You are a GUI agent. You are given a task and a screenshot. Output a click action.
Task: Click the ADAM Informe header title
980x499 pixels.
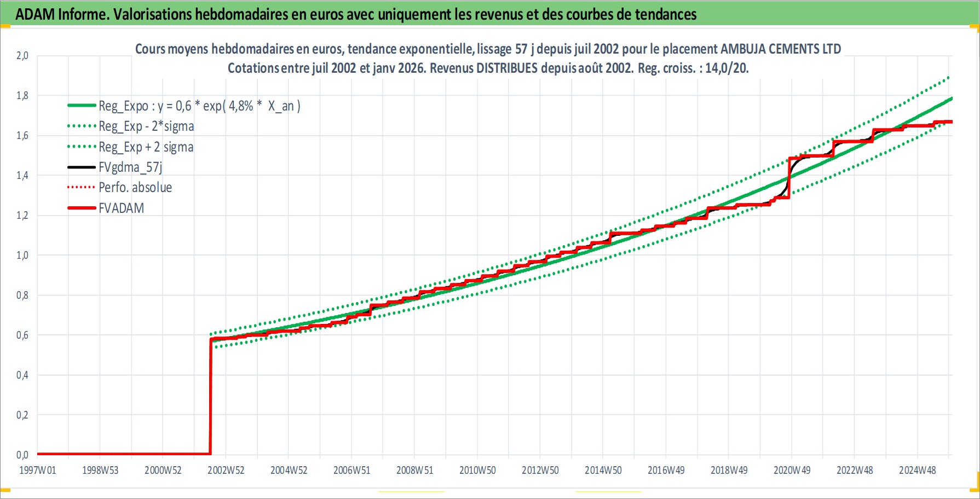click(x=356, y=14)
